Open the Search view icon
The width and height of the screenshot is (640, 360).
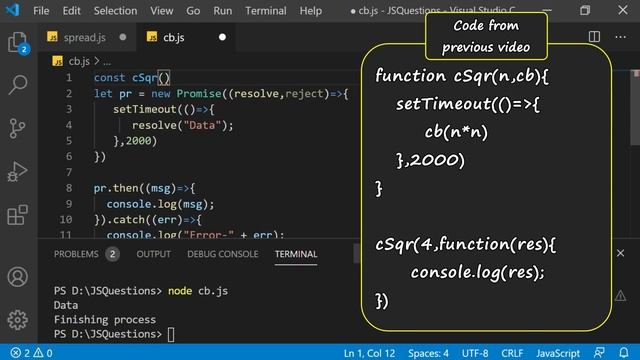(18, 85)
